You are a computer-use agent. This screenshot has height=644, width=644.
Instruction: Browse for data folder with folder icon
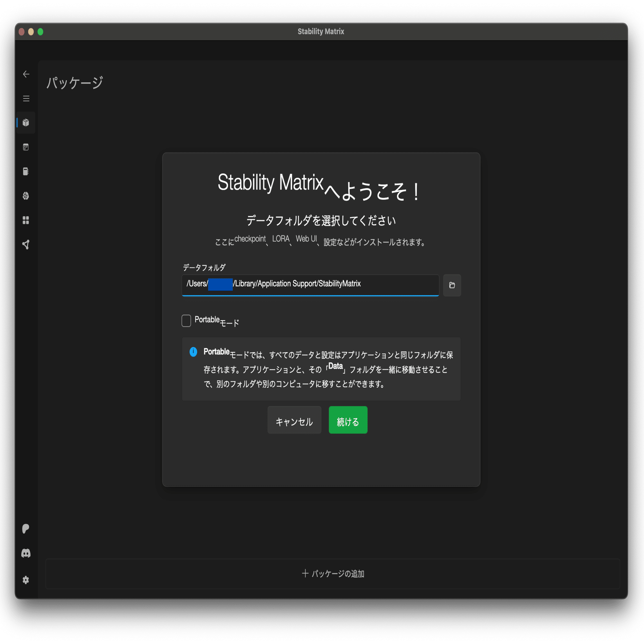click(452, 285)
